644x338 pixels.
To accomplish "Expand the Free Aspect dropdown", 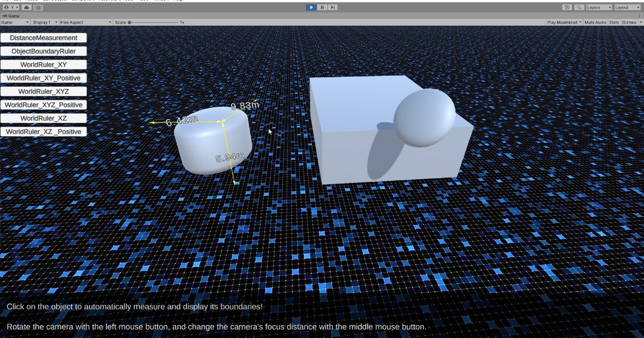I will pos(86,23).
